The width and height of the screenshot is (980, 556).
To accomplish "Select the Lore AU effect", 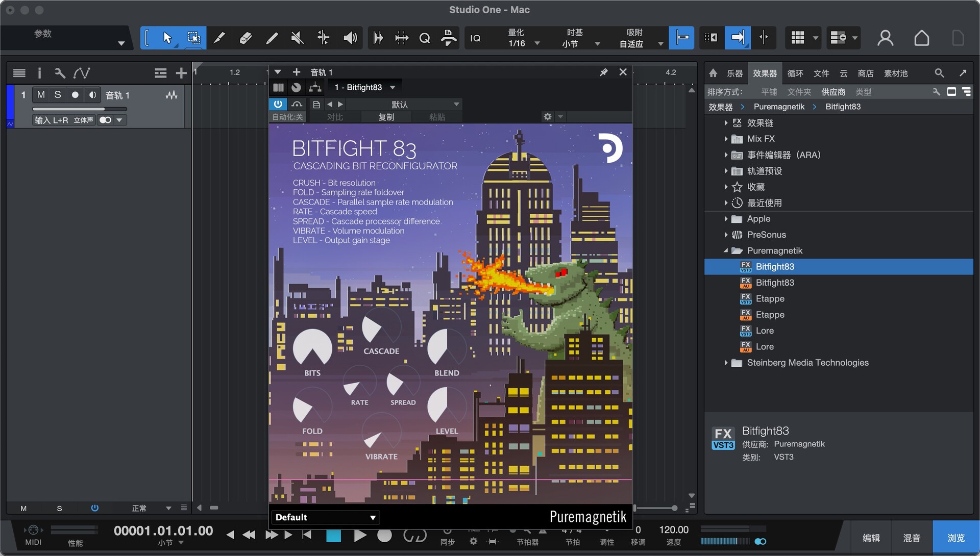I will (765, 346).
